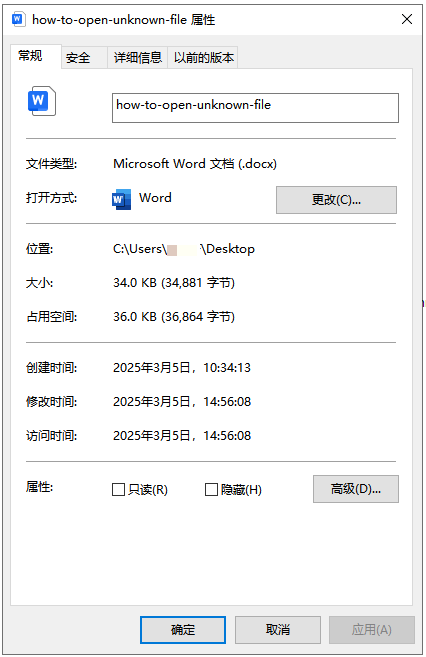The width and height of the screenshot is (426, 657).
Task: Click the Word label beside 打开方式
Action: point(155,198)
